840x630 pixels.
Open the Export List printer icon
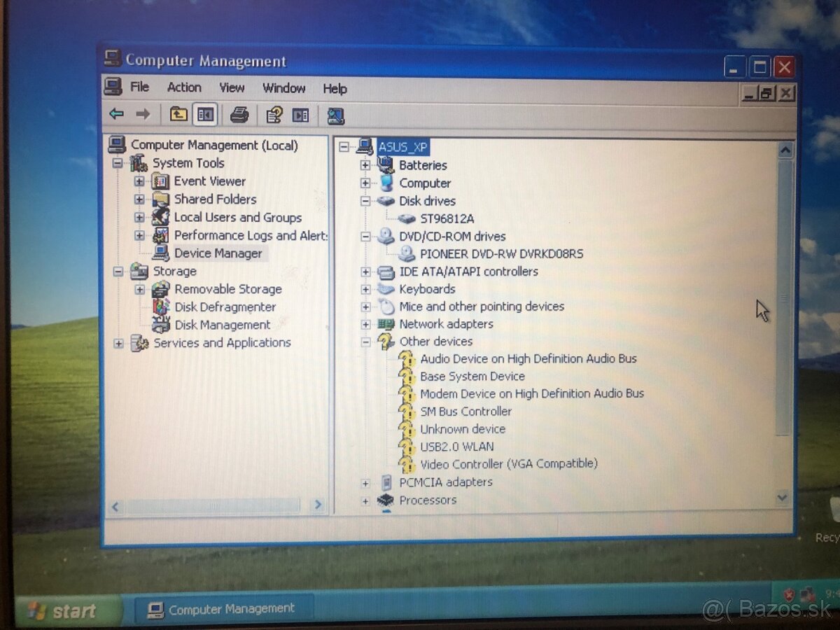click(x=240, y=114)
